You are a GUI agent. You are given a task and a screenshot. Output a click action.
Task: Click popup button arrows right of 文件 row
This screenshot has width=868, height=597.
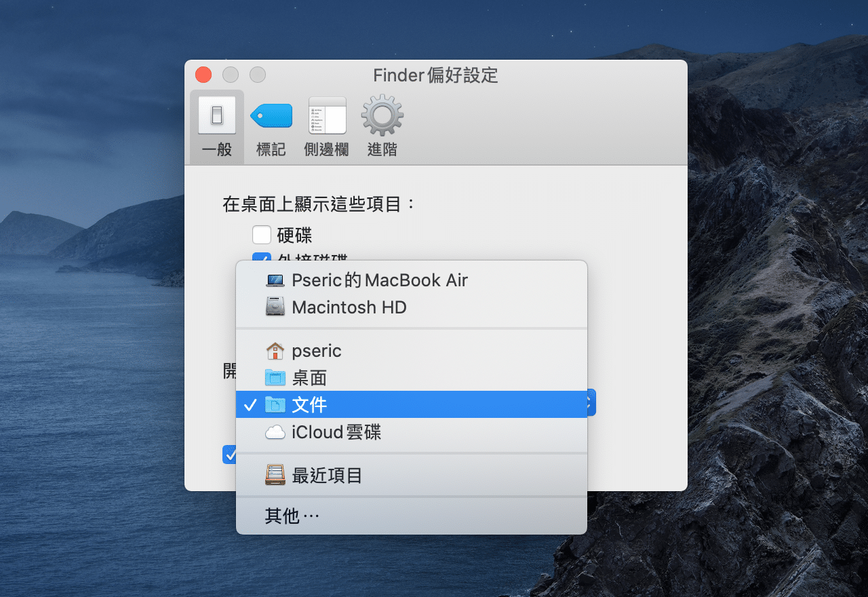[x=591, y=402]
